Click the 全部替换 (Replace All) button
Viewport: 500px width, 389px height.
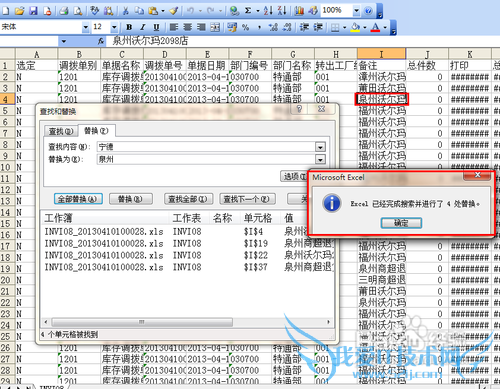[x=78, y=199]
